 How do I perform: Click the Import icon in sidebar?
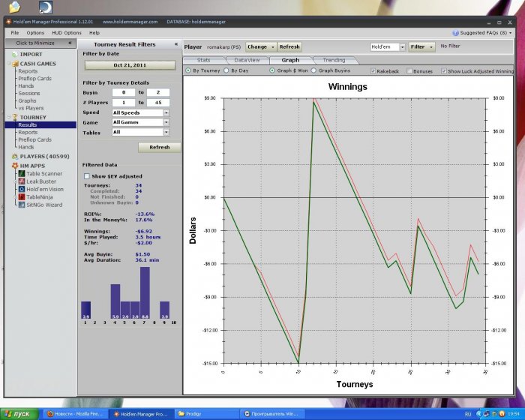click(14, 55)
